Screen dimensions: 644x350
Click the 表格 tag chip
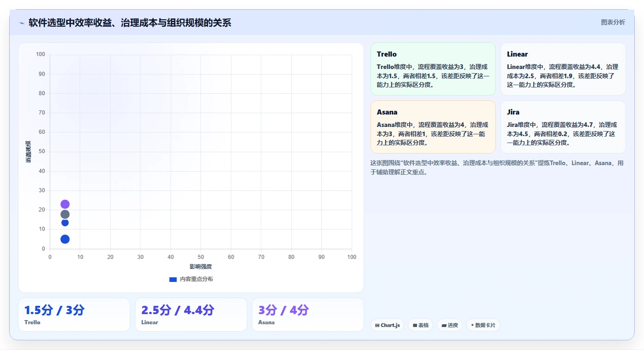click(421, 325)
